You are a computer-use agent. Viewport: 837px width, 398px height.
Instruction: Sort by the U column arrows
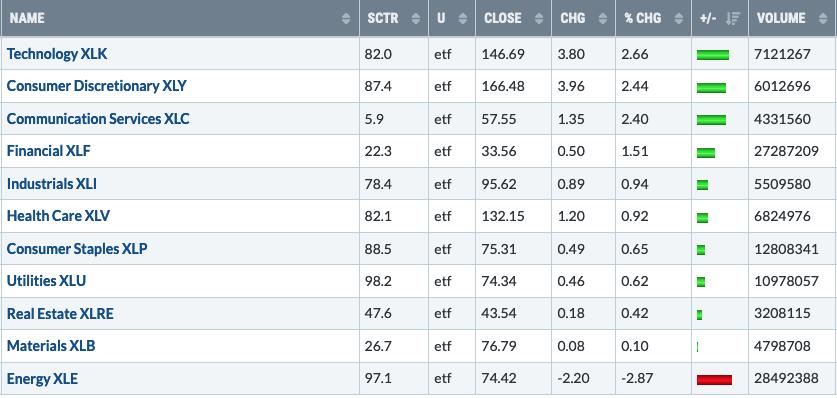463,19
